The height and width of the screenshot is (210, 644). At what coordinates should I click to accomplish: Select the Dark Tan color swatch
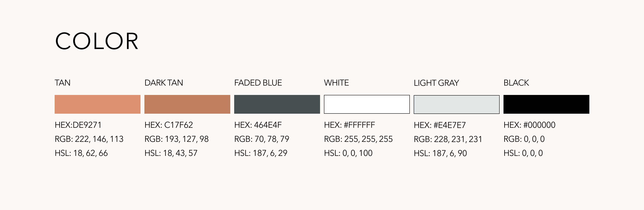click(187, 104)
